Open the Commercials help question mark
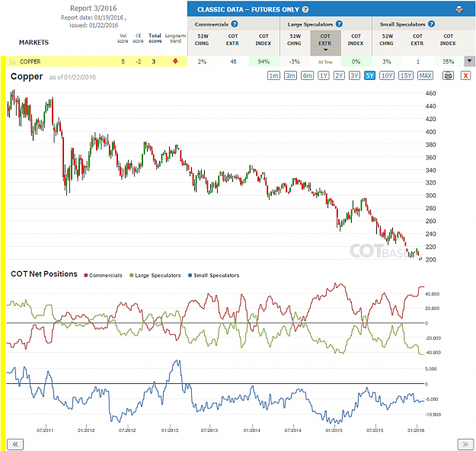The height and width of the screenshot is (451, 476). [235, 24]
